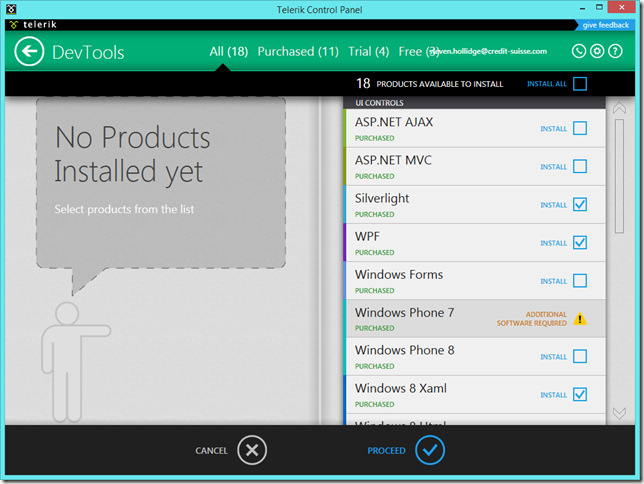Click the back arrow next to DevTools
The height and width of the screenshot is (484, 644).
click(29, 51)
